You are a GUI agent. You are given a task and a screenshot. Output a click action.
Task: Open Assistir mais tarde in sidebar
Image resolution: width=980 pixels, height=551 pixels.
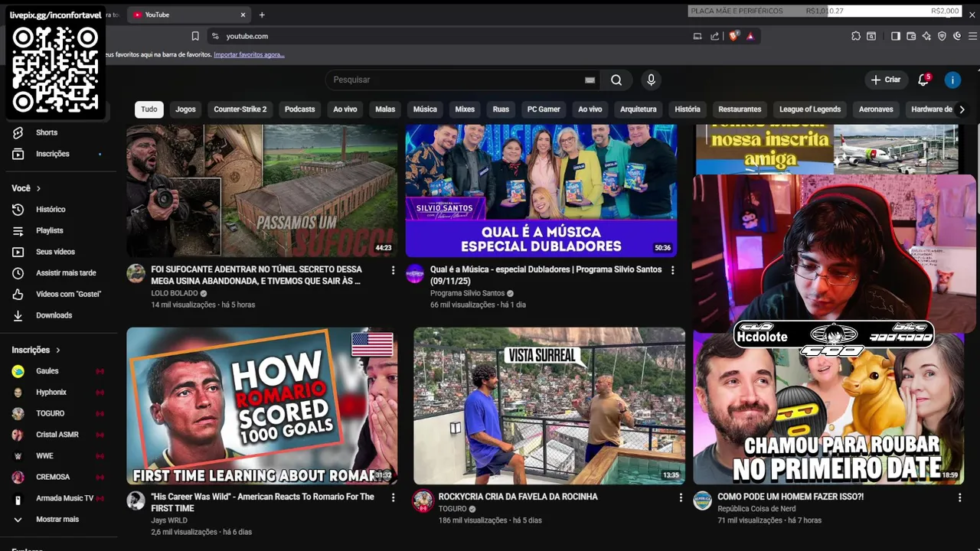tap(57, 272)
